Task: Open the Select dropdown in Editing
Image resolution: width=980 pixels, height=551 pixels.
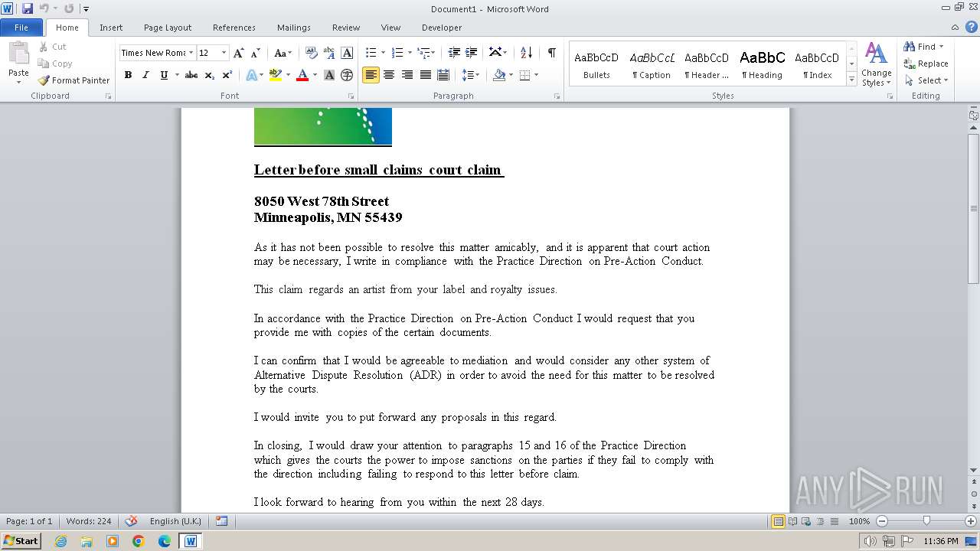Action: 926,80
